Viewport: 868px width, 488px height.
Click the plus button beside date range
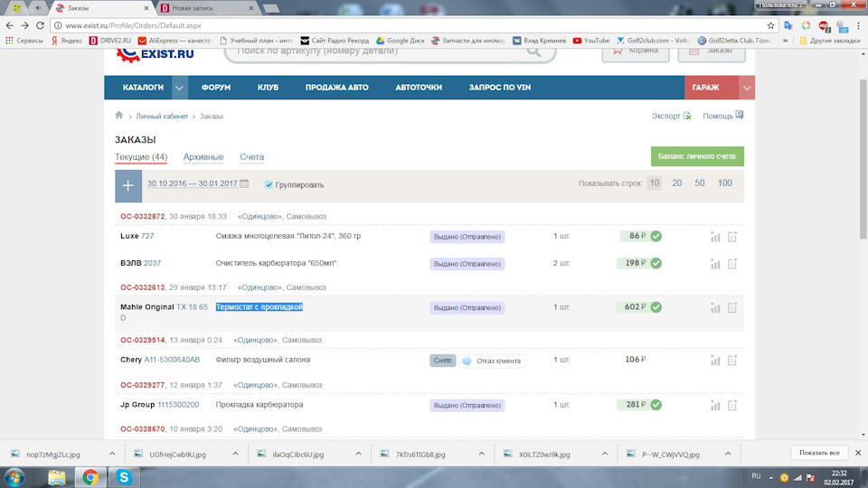point(128,186)
